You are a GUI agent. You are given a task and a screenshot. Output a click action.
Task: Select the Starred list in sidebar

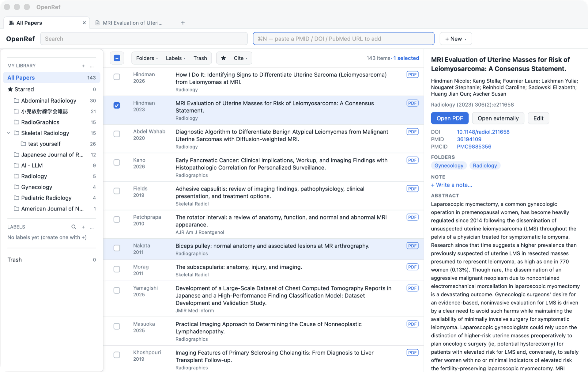[x=52, y=89]
